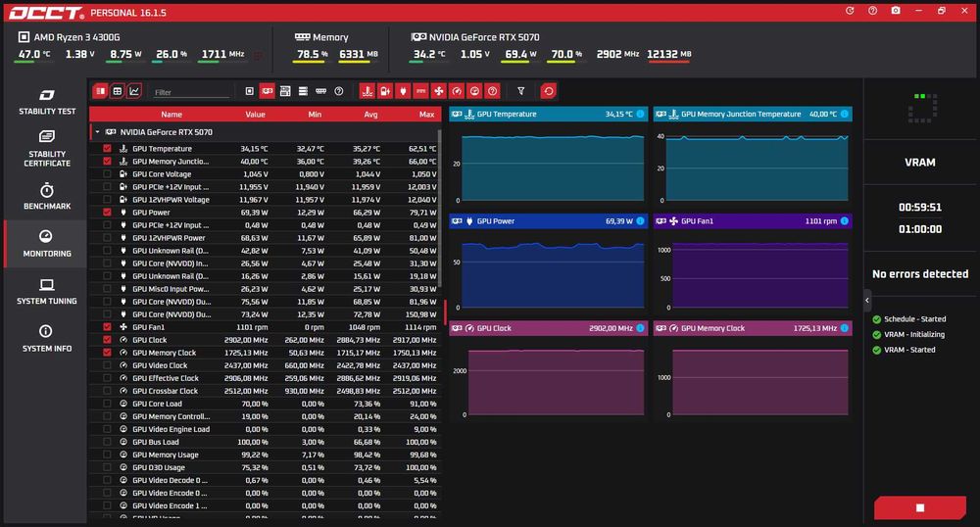This screenshot has width=980, height=527.
Task: Toggle the load sensor filter
Action: [474, 91]
